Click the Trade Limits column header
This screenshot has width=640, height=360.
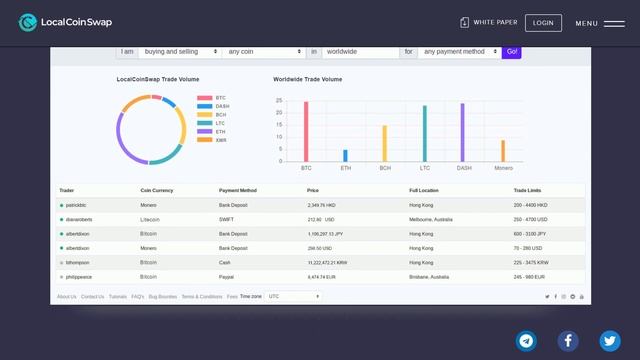tap(527, 191)
